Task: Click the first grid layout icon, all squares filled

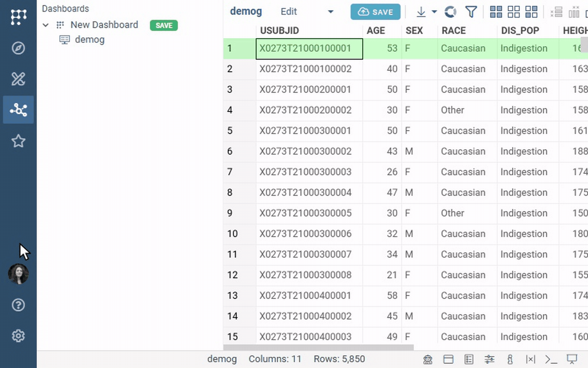Action: coord(496,12)
